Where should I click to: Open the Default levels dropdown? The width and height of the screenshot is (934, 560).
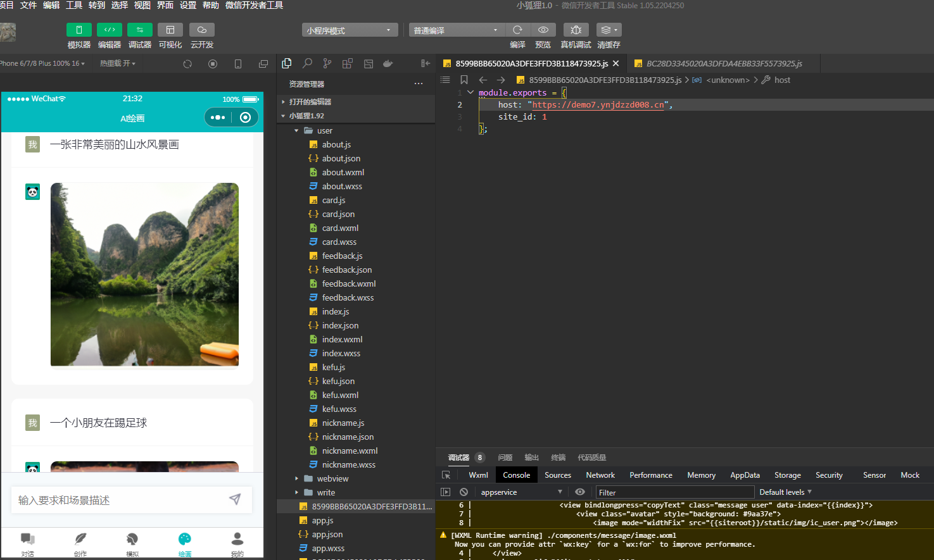click(x=785, y=492)
